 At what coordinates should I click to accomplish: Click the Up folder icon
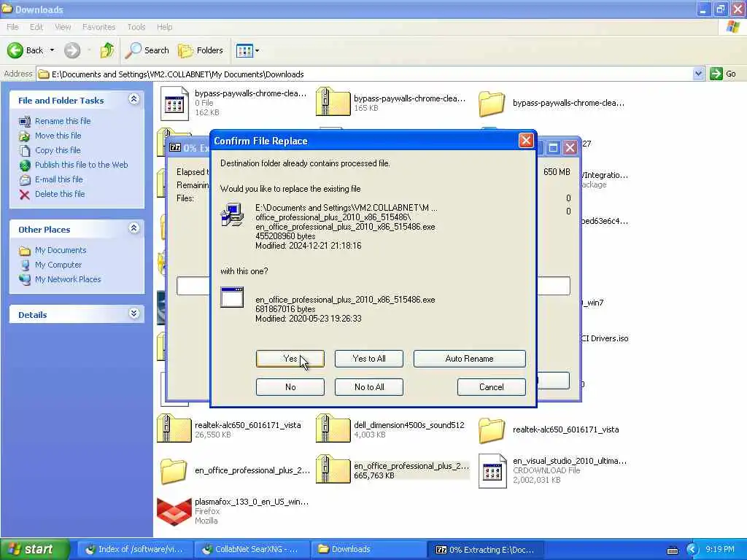click(107, 50)
